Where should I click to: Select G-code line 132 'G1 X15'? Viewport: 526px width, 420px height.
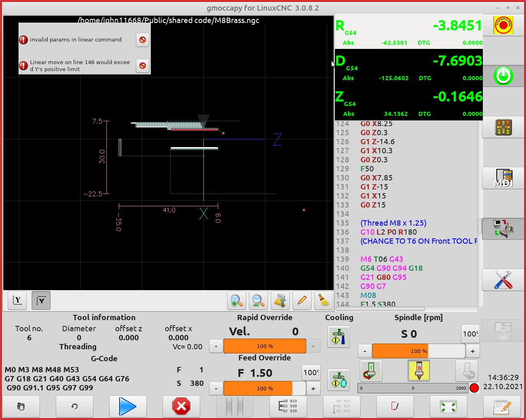[373, 196]
